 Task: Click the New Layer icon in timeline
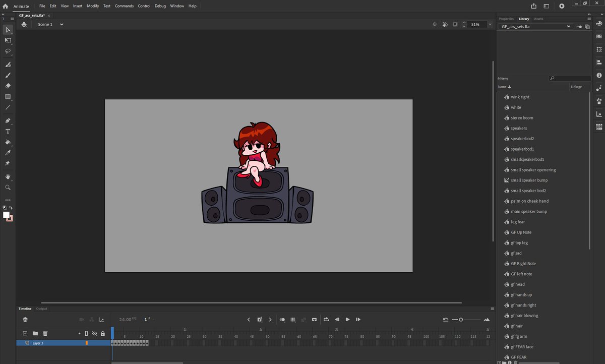click(25, 333)
